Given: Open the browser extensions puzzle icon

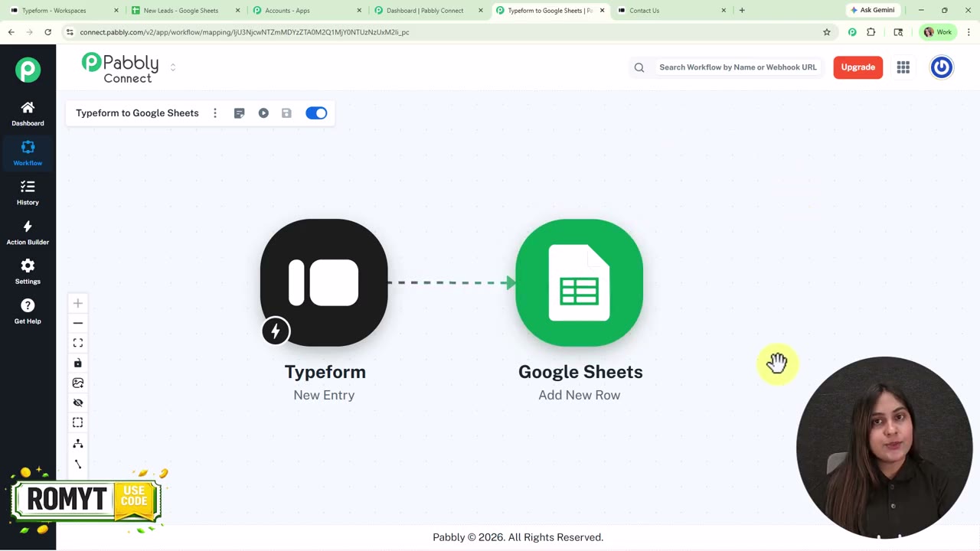Looking at the screenshot, I should click(x=871, y=32).
